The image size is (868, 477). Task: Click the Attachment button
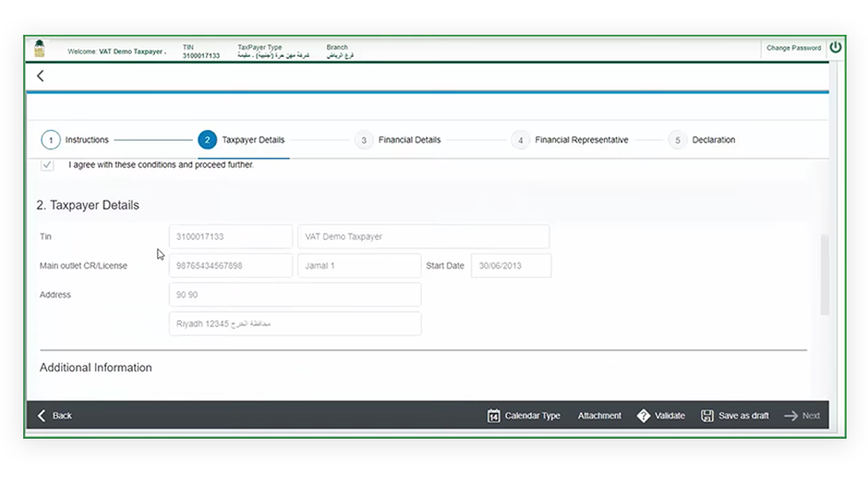600,415
